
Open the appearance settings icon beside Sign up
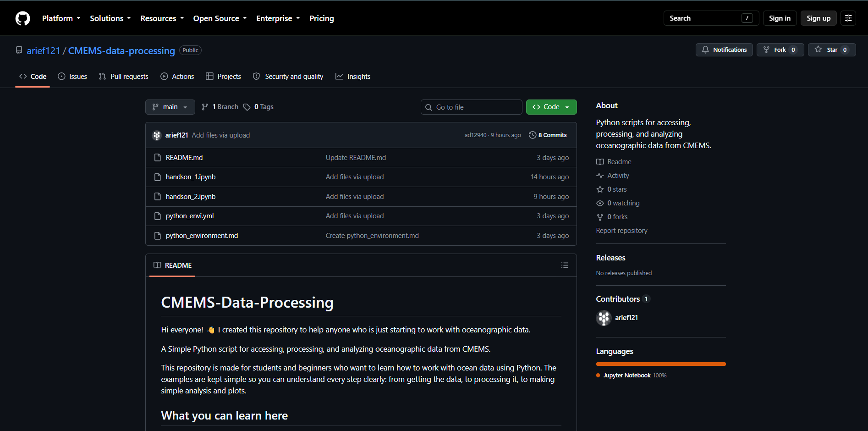pos(848,18)
